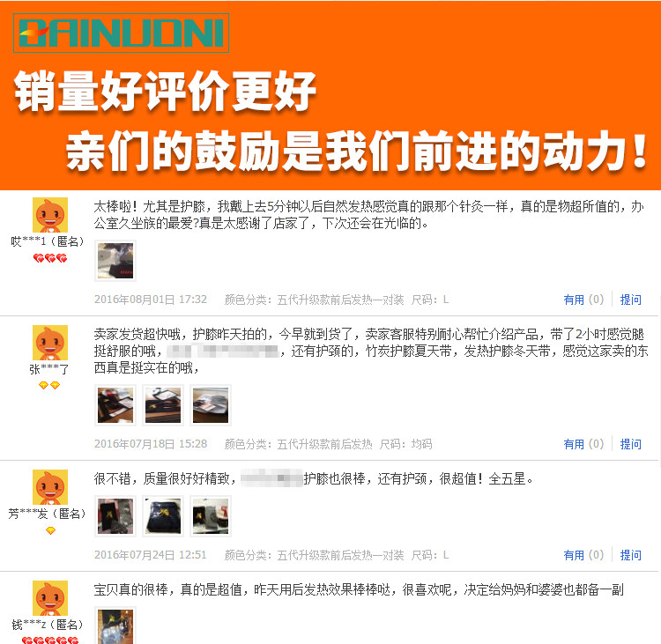The image size is (661, 644).
Task: Open avatar of reviewer 芳***发
Action: pyautogui.click(x=50, y=487)
